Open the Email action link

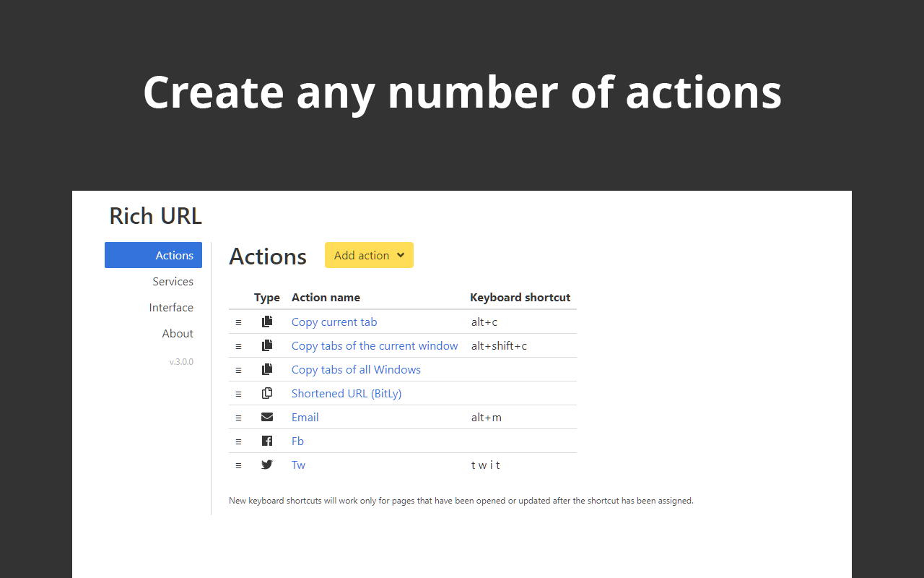(305, 417)
